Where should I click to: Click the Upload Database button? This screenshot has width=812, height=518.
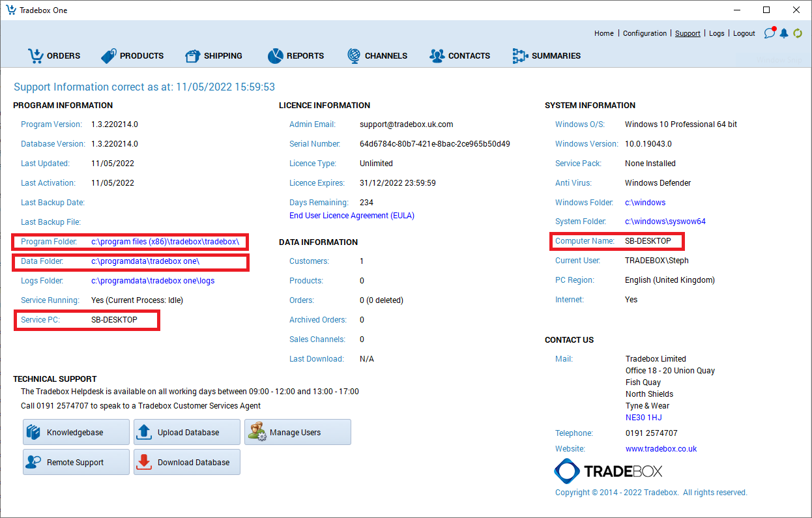pyautogui.click(x=186, y=432)
